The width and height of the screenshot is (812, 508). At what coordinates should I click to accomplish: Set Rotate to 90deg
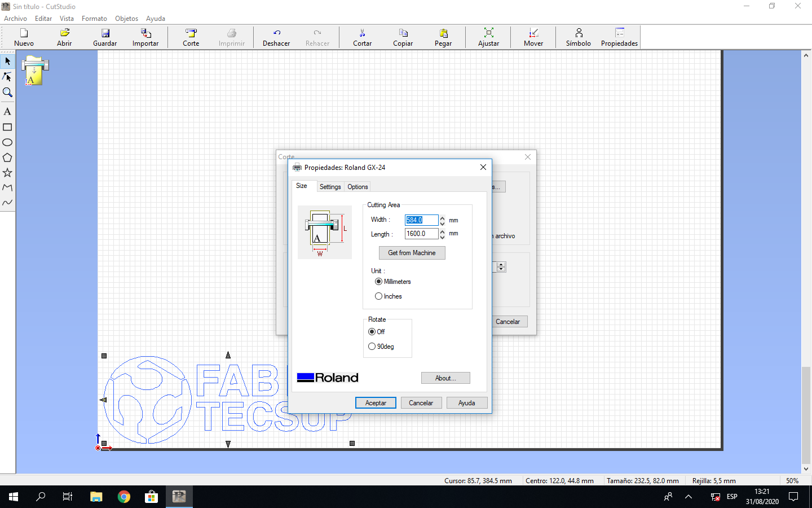pyautogui.click(x=372, y=347)
